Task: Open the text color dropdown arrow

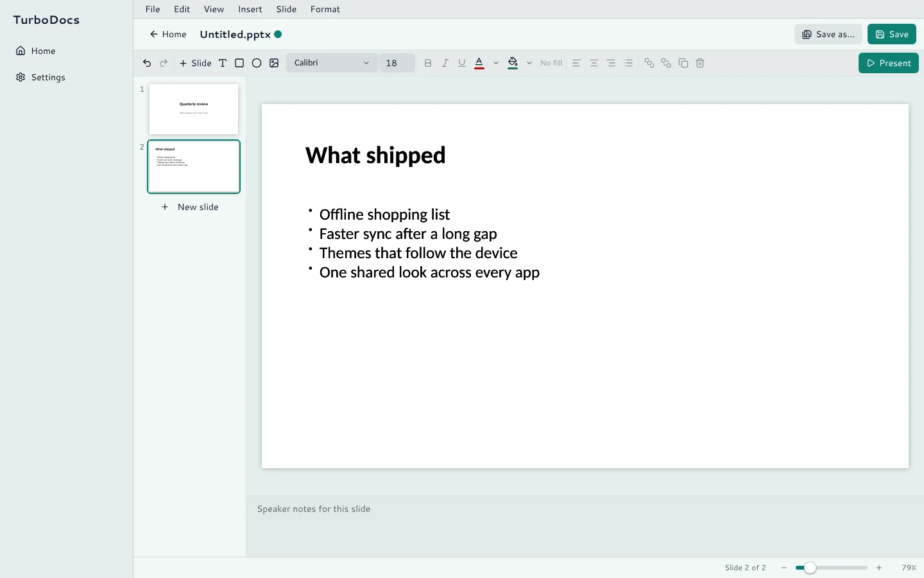Action: point(496,63)
